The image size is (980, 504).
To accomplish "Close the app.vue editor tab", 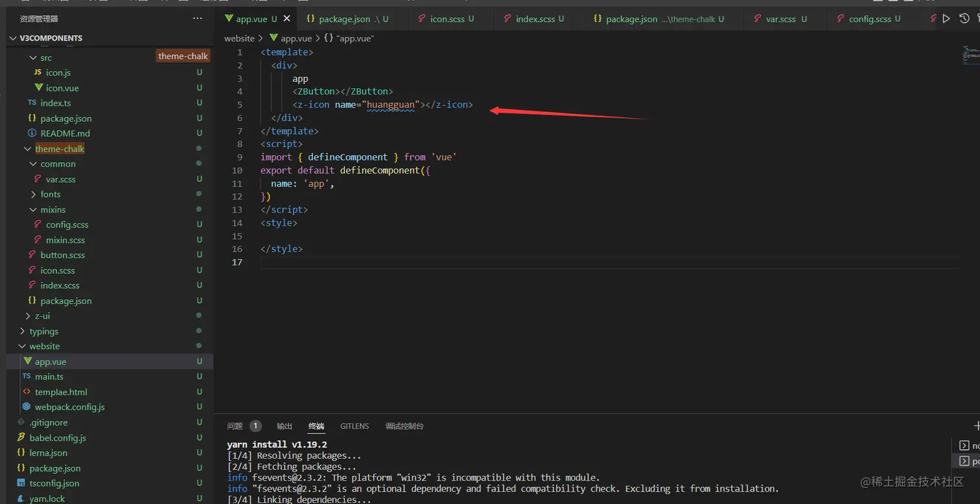I will tap(286, 19).
